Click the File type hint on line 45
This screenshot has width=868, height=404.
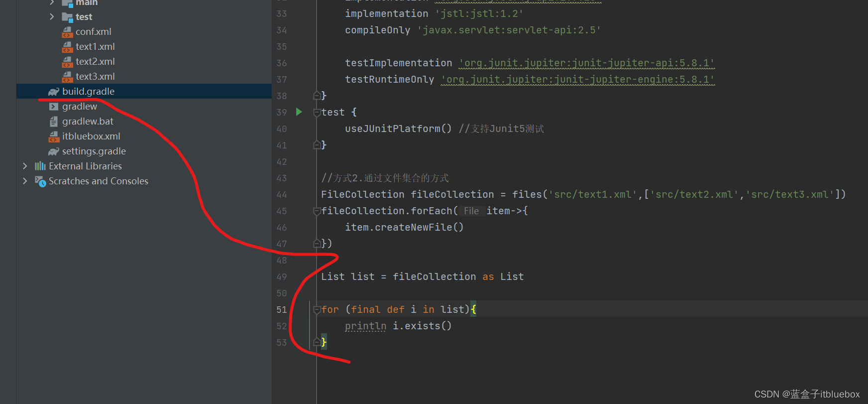(471, 211)
